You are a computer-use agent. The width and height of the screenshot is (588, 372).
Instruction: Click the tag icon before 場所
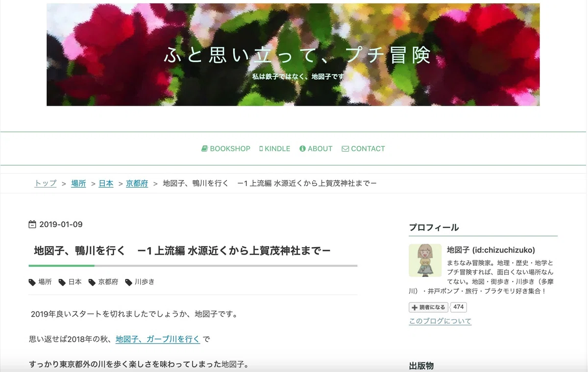[x=32, y=282]
